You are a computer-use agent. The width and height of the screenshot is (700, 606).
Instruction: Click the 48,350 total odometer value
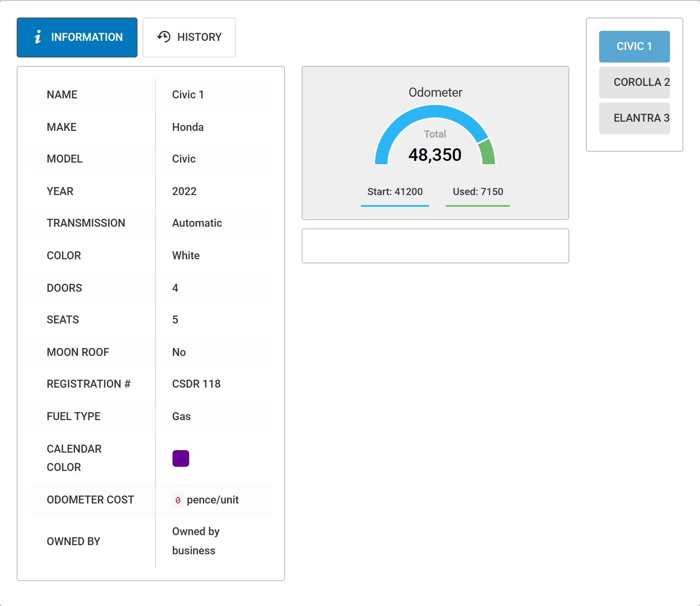pos(435,155)
